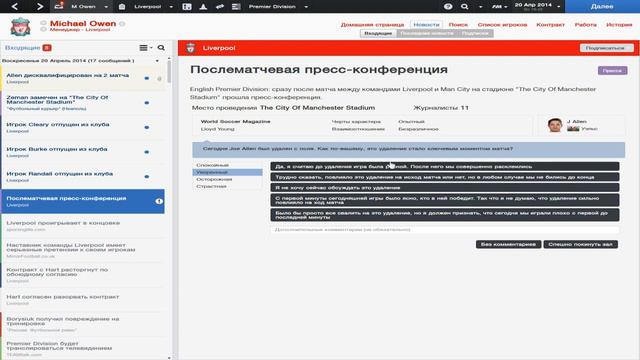Click the optional additional comments input field
This screenshot has width=640, height=360.
[444, 230]
